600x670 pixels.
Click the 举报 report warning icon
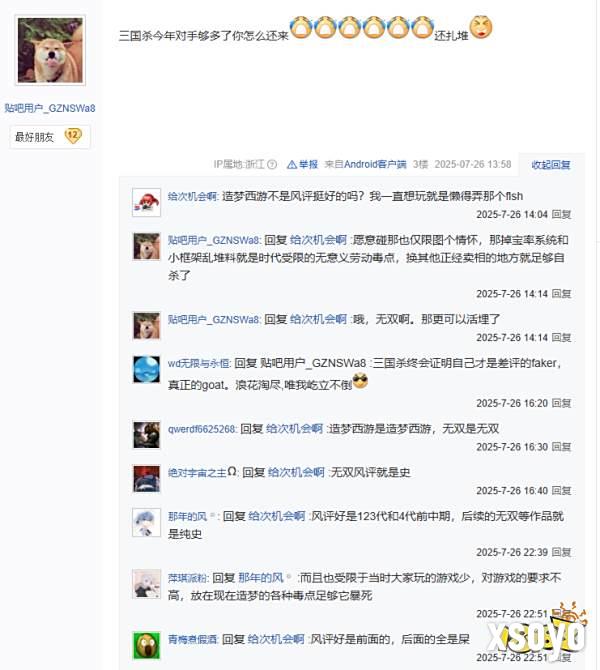point(292,165)
